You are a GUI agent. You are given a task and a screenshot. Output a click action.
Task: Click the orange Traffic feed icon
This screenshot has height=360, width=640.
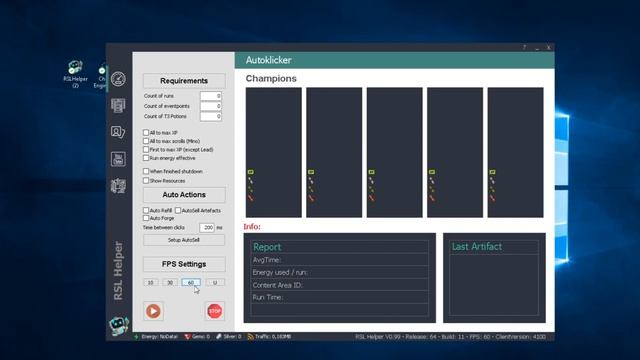point(250,337)
